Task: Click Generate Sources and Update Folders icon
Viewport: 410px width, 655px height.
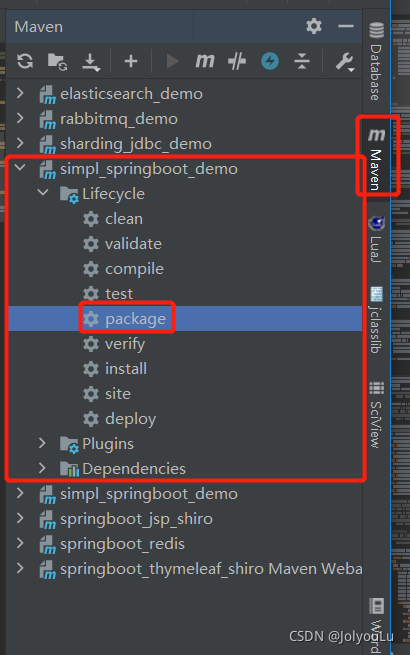Action: coord(58,61)
